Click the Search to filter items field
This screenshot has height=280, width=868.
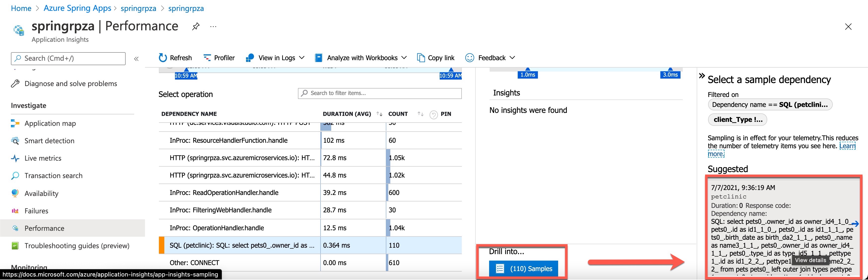[379, 93]
